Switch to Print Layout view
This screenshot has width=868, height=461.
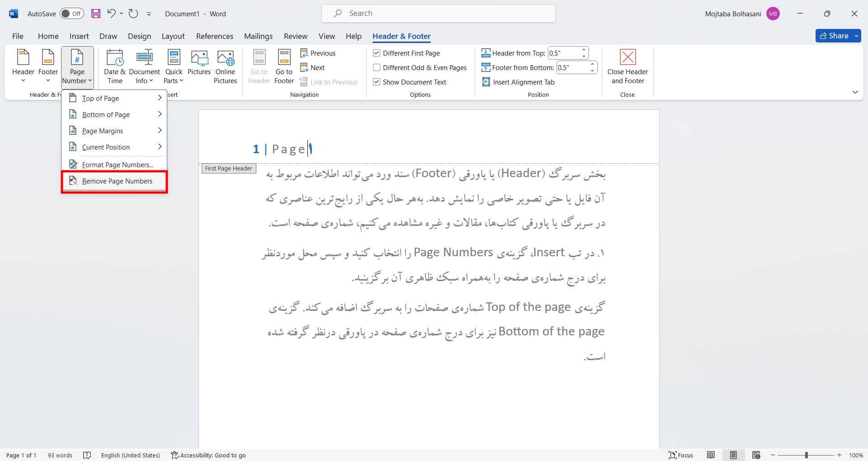click(733, 455)
